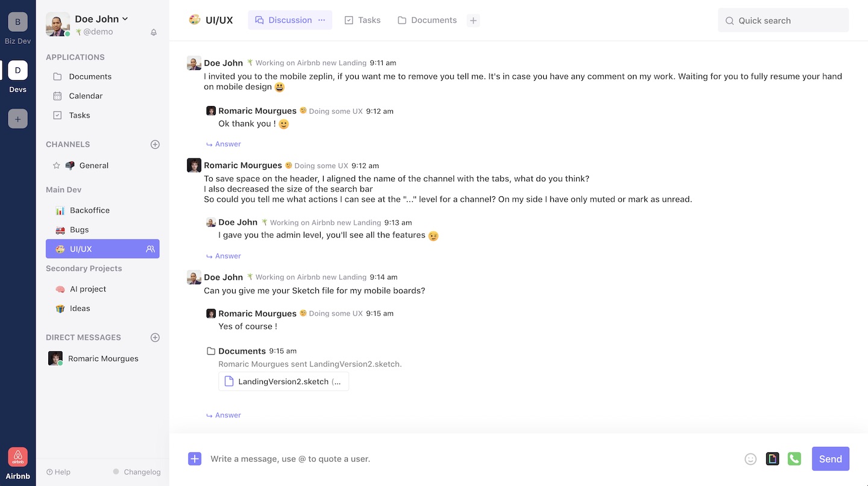
Task: Add a new channel with plus icon
Action: click(155, 145)
